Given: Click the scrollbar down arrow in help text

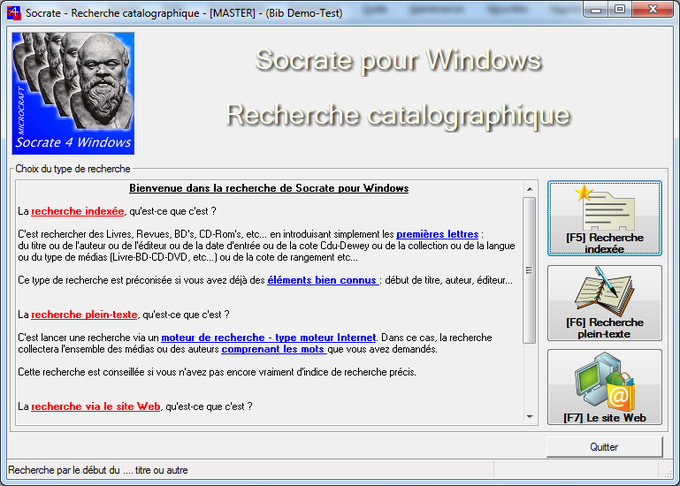Looking at the screenshot, I should pyautogui.click(x=530, y=417).
